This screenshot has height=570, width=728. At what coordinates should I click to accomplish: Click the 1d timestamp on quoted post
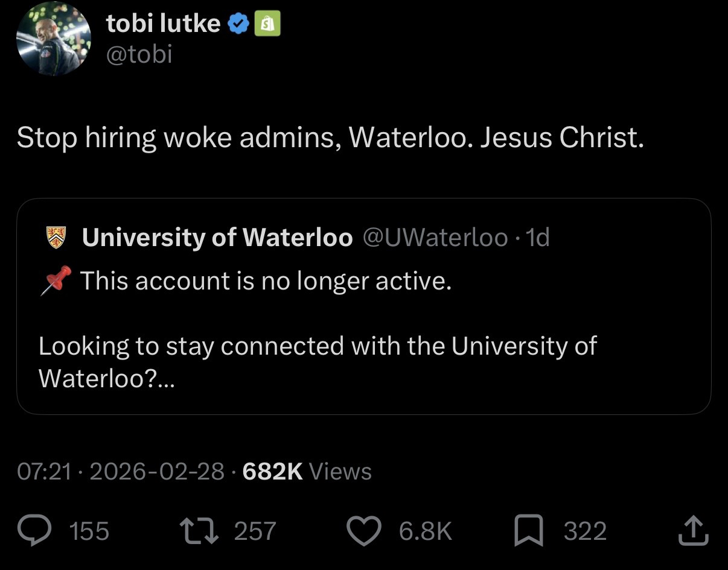pos(538,238)
